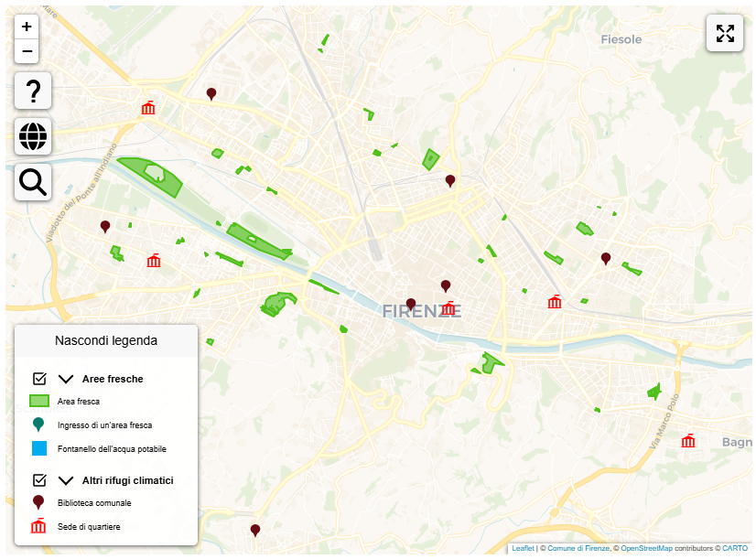Select the red quartiere icon overlapping FIRENZE label
The image size is (756, 559).
pyautogui.click(x=448, y=308)
